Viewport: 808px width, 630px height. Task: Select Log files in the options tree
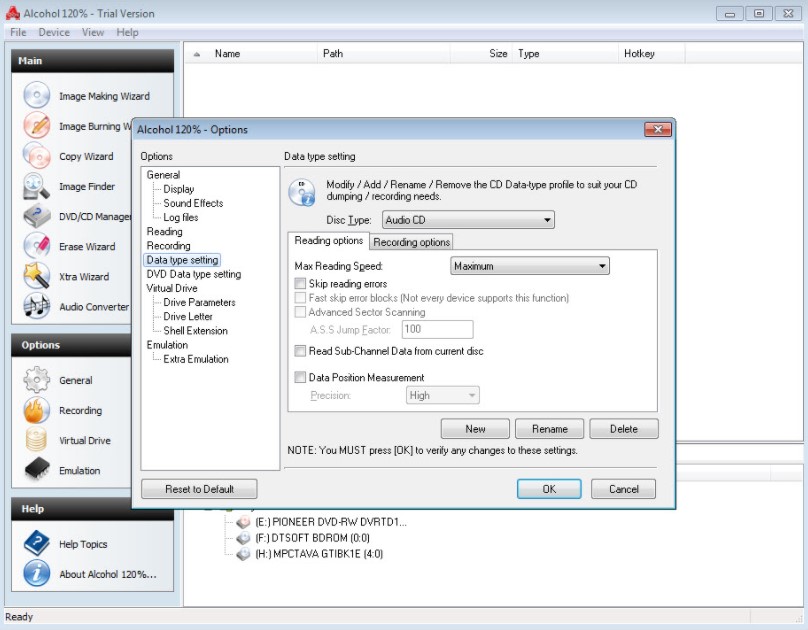[x=181, y=217]
